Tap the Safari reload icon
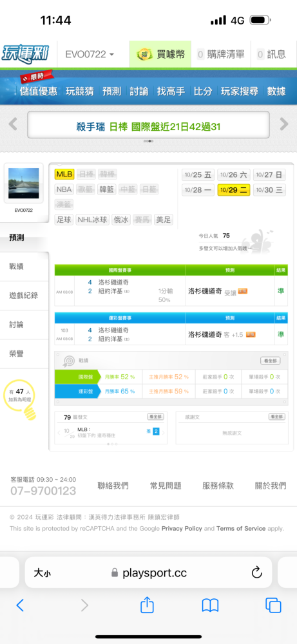 [x=257, y=573]
